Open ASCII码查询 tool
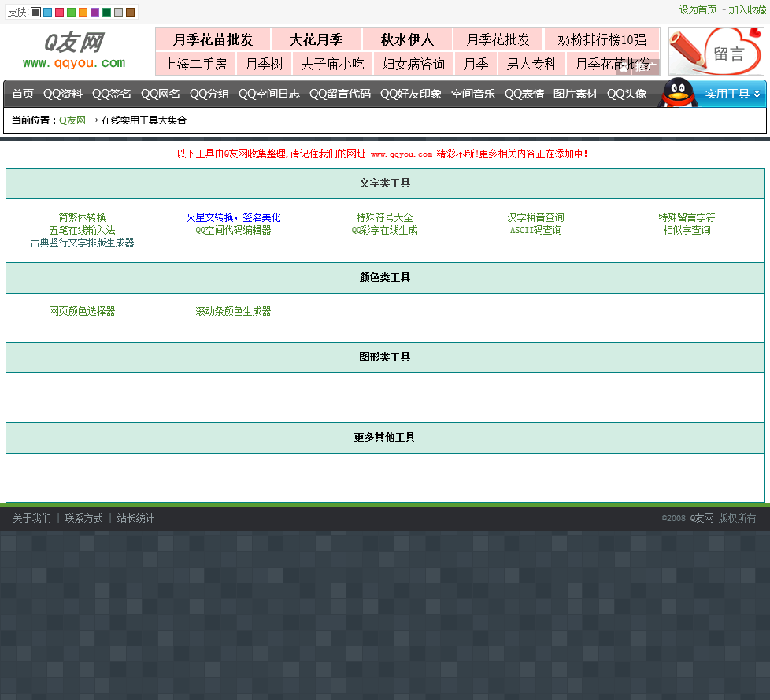 [535, 231]
